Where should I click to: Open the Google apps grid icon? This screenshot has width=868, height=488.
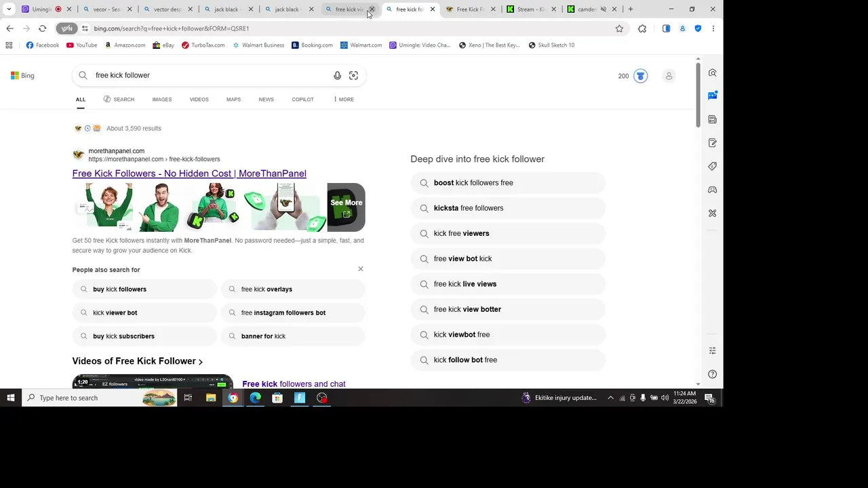tap(9, 45)
